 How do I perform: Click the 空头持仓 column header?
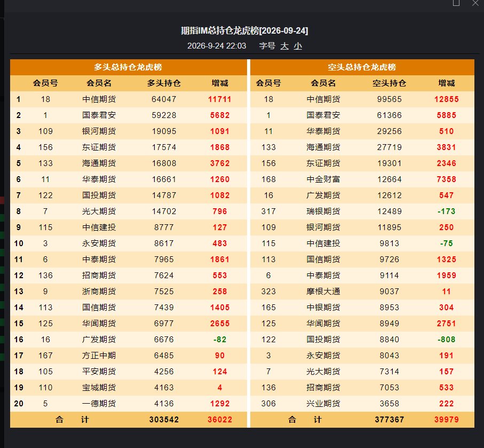click(389, 83)
